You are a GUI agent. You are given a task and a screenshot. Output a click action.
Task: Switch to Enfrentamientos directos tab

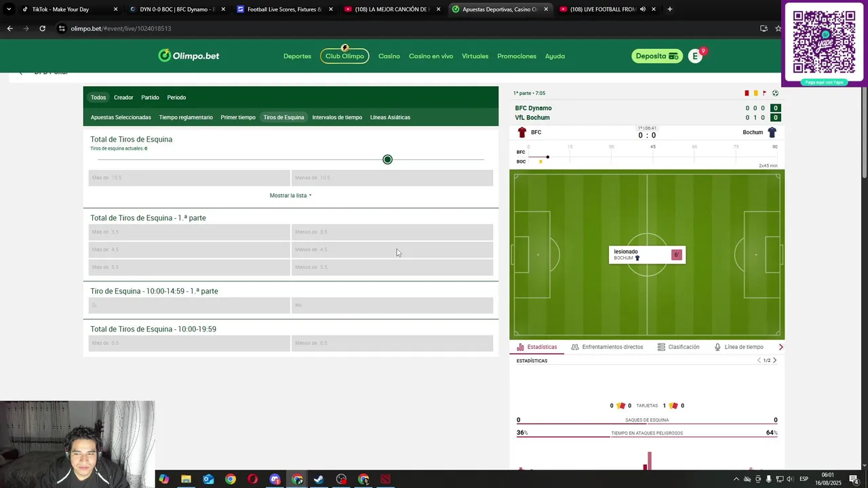607,347
